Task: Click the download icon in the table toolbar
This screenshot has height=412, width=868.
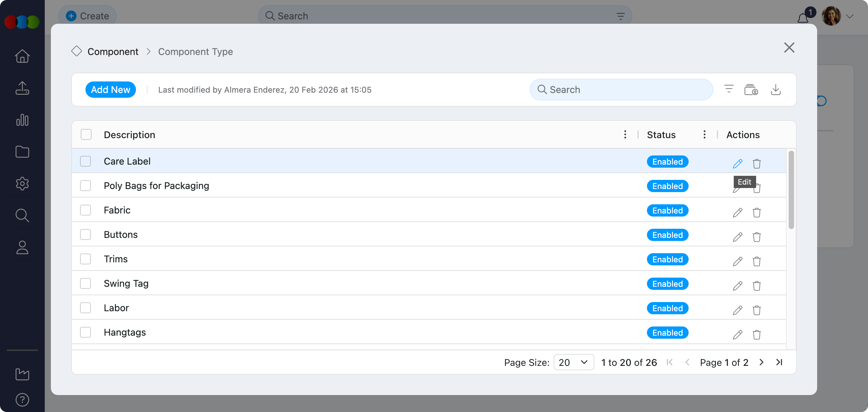Action: coord(775,90)
